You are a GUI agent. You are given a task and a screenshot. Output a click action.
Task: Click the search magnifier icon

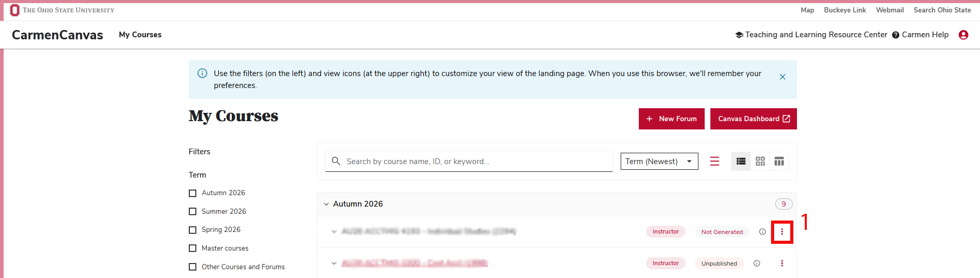(336, 161)
